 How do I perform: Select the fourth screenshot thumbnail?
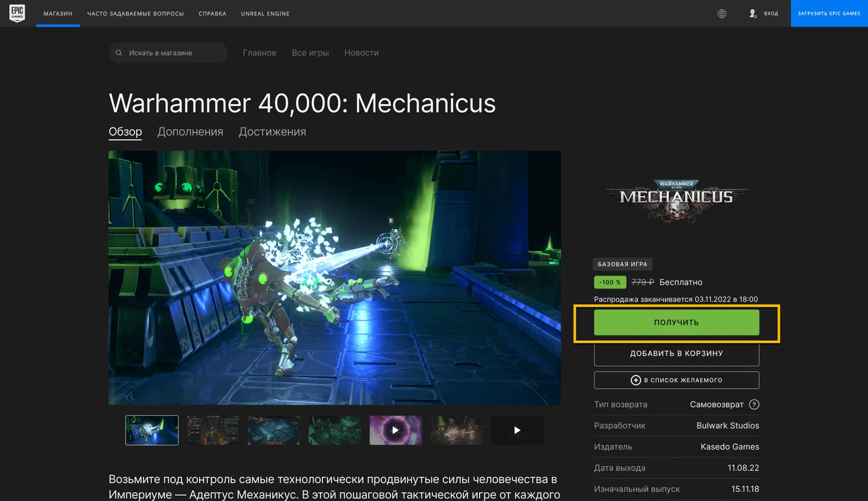335,430
